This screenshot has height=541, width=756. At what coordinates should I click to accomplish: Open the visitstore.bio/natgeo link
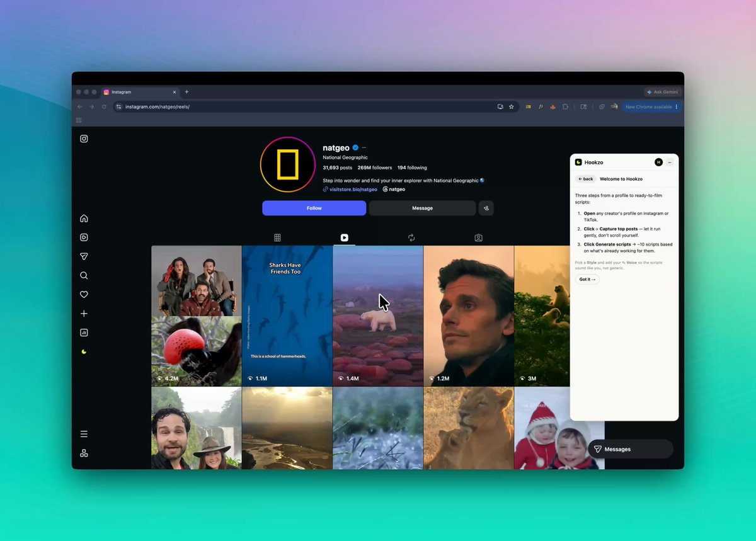353,189
